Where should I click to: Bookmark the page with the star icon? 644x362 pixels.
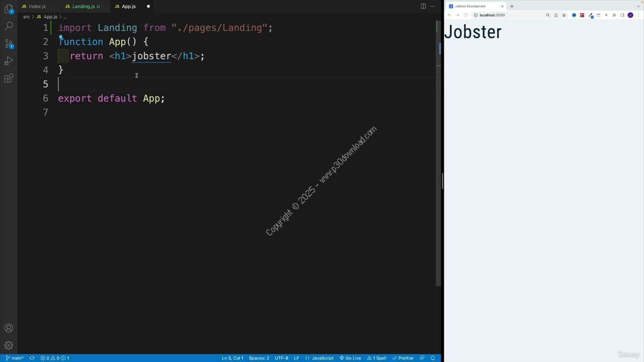(x=564, y=15)
